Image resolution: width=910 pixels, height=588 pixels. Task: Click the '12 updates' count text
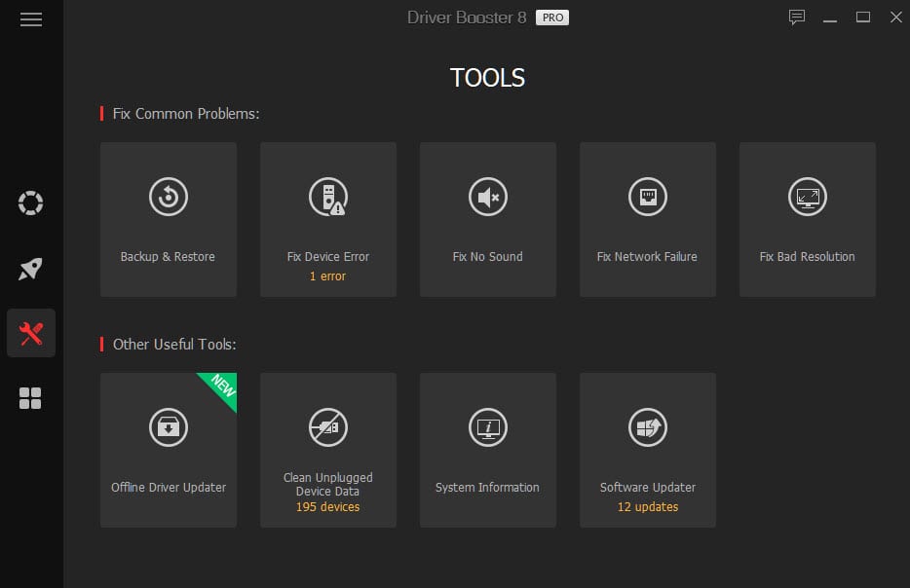[x=648, y=507]
